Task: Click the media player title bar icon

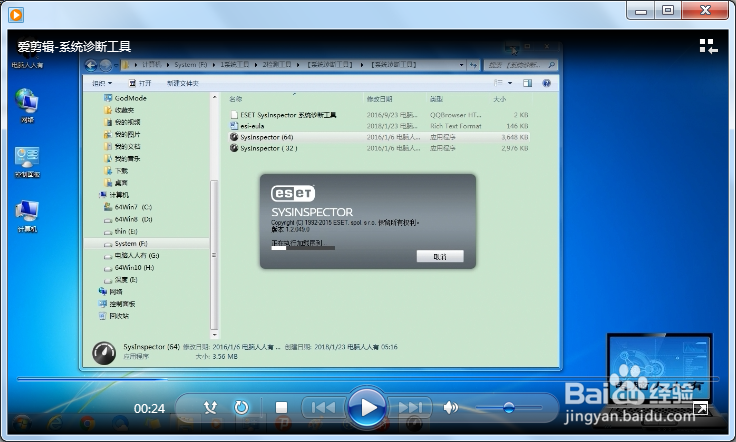Action: click(15, 15)
